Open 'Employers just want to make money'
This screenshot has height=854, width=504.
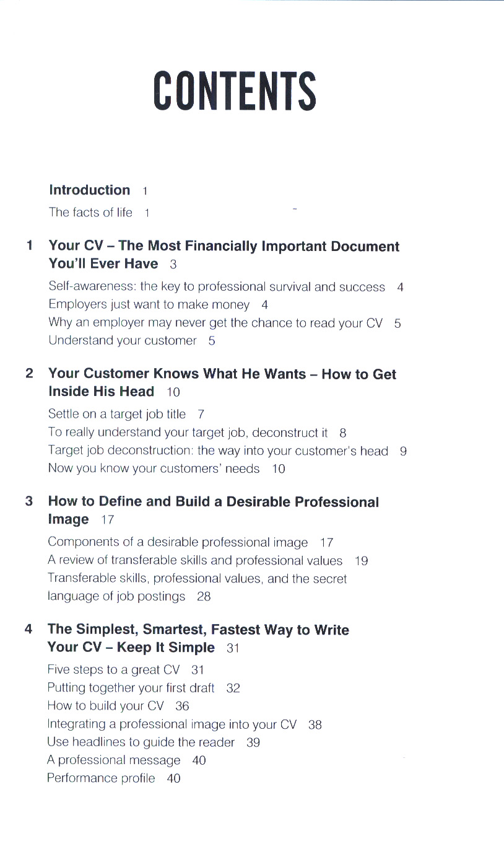pos(149,305)
